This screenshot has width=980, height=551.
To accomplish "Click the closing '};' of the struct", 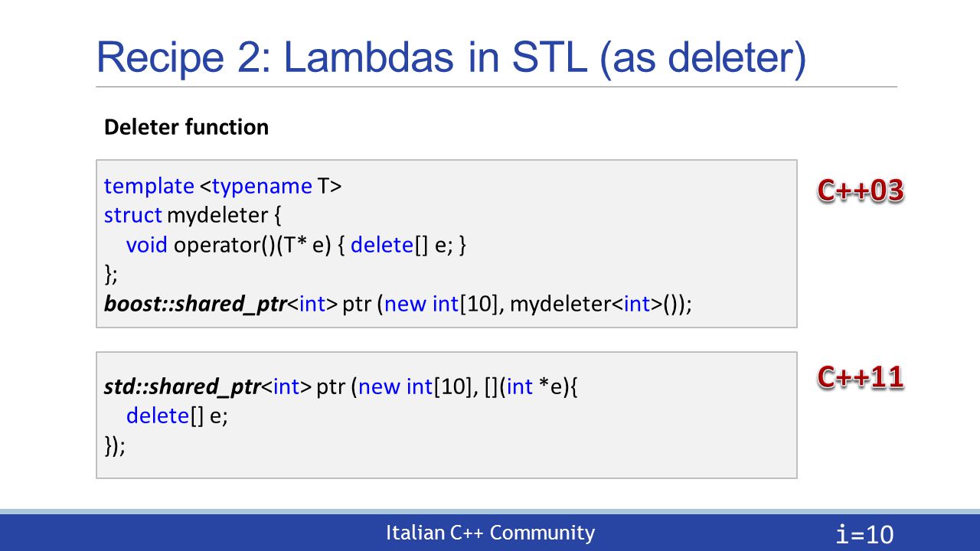I will pos(111,275).
